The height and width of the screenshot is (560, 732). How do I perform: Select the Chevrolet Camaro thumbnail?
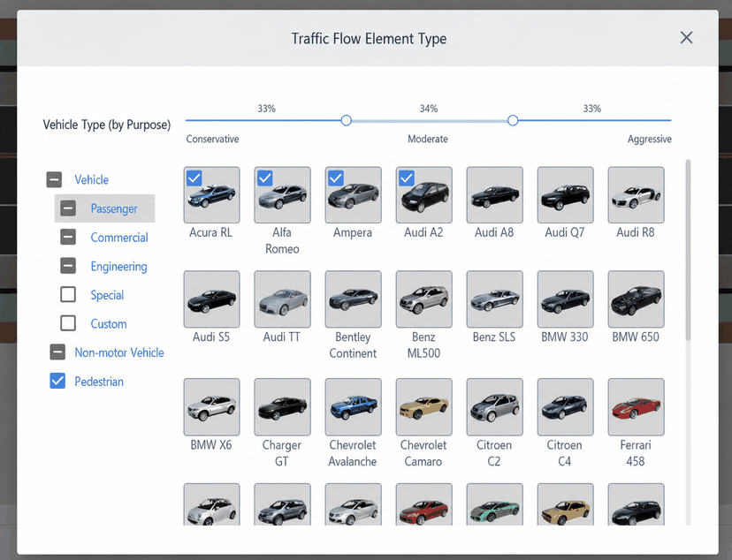(x=423, y=406)
